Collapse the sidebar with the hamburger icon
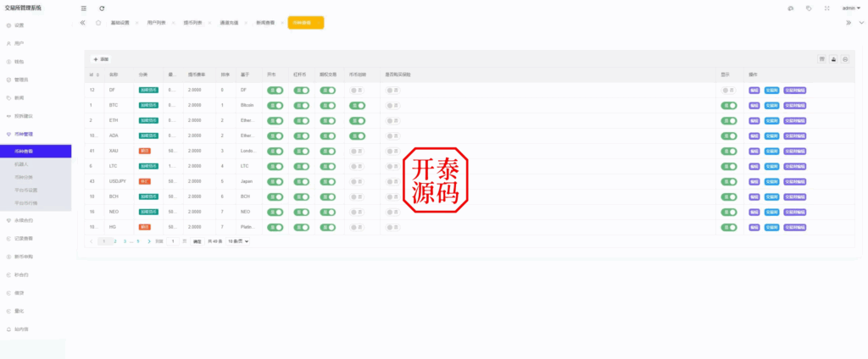This screenshot has width=868, height=359. pyautogui.click(x=83, y=8)
